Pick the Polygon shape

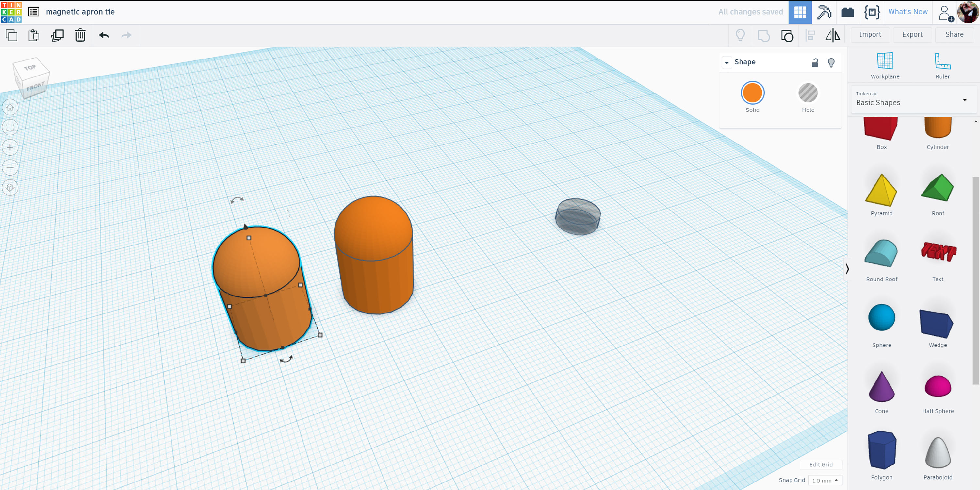point(881,455)
